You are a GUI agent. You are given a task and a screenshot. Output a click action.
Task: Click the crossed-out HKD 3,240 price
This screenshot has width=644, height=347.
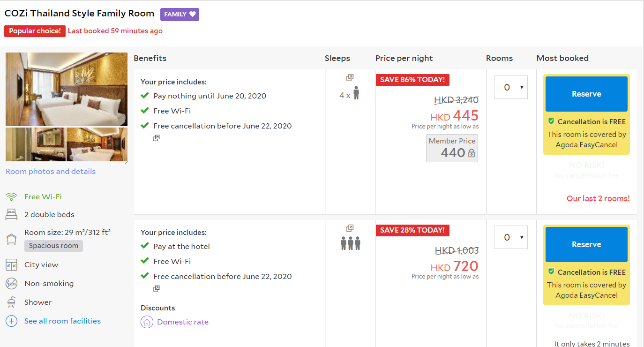456,100
